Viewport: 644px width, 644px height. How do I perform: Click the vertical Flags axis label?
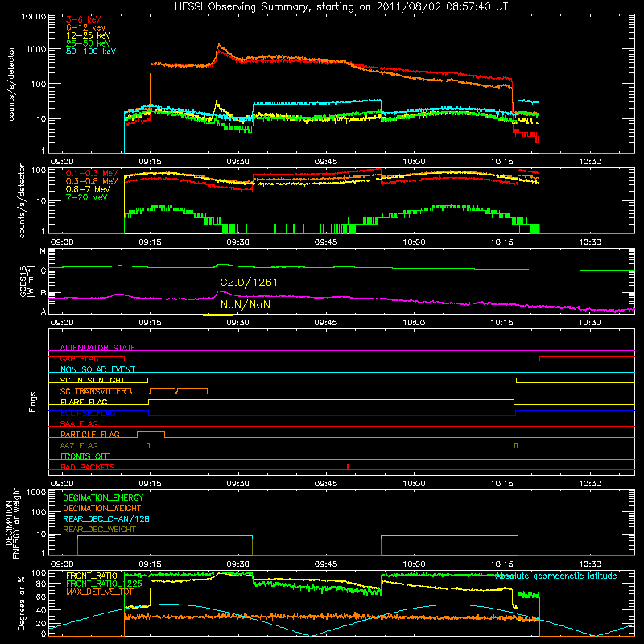coord(32,402)
